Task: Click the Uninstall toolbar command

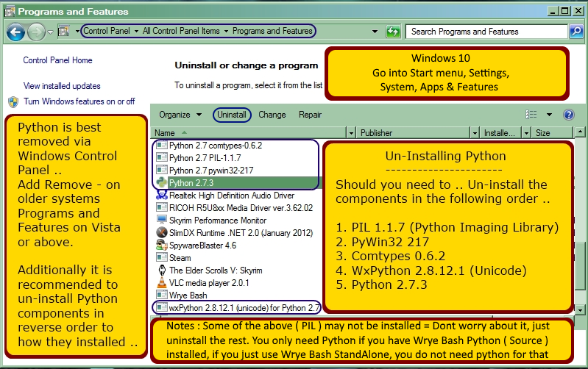Action: coord(232,115)
